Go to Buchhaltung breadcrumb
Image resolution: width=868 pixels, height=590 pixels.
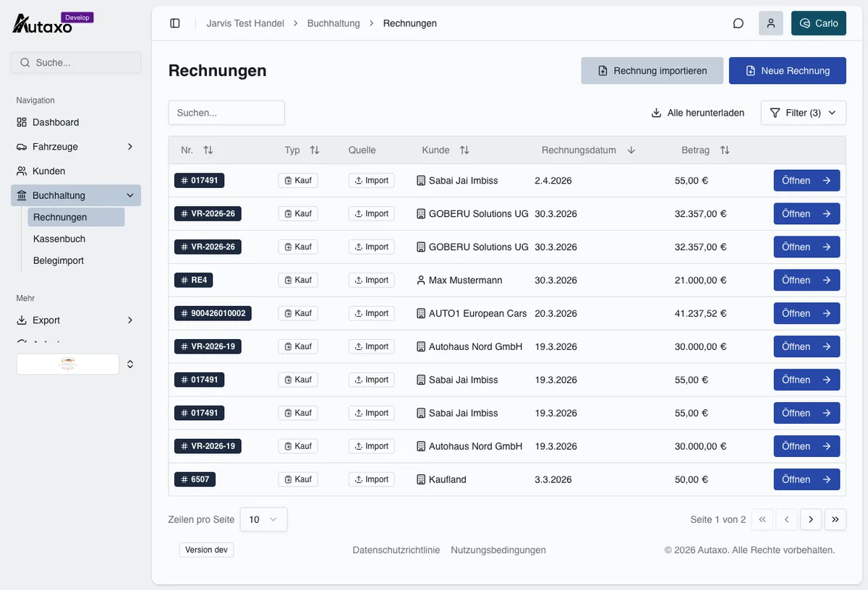[x=333, y=23]
